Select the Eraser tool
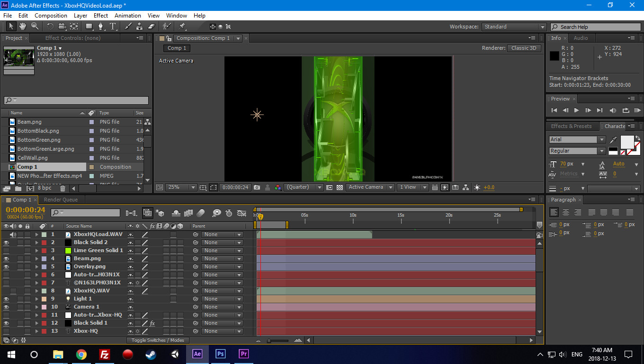The height and width of the screenshot is (364, 644). [x=151, y=27]
